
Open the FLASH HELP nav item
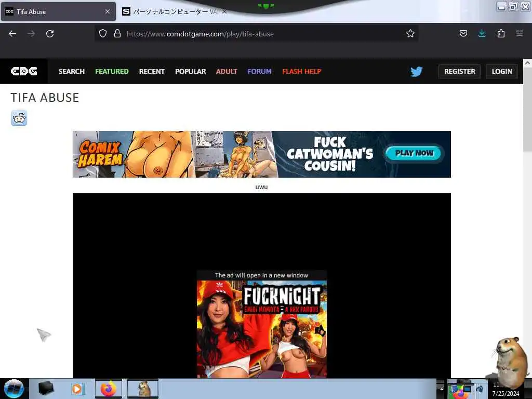302,71
